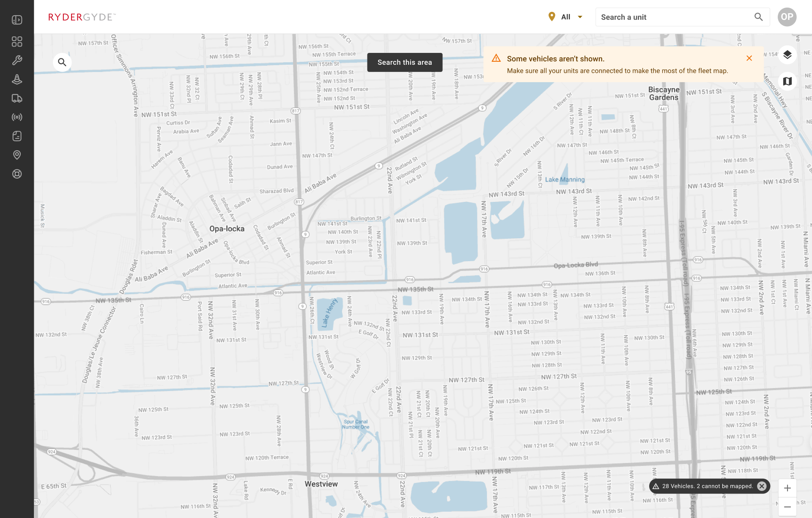Toggle the map view type button
812x518 pixels.
787,81
